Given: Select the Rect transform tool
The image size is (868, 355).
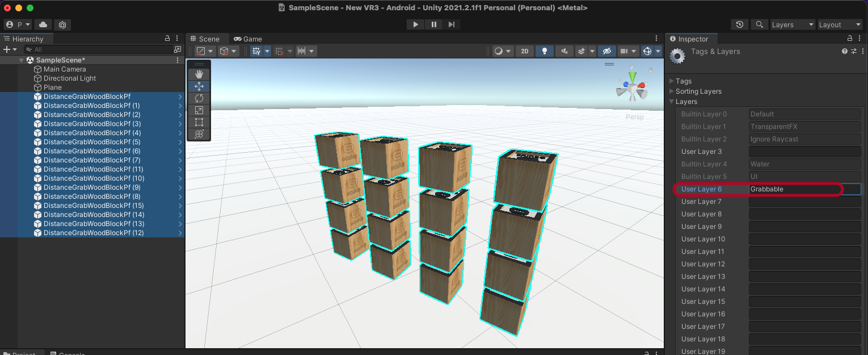Looking at the screenshot, I should (199, 122).
